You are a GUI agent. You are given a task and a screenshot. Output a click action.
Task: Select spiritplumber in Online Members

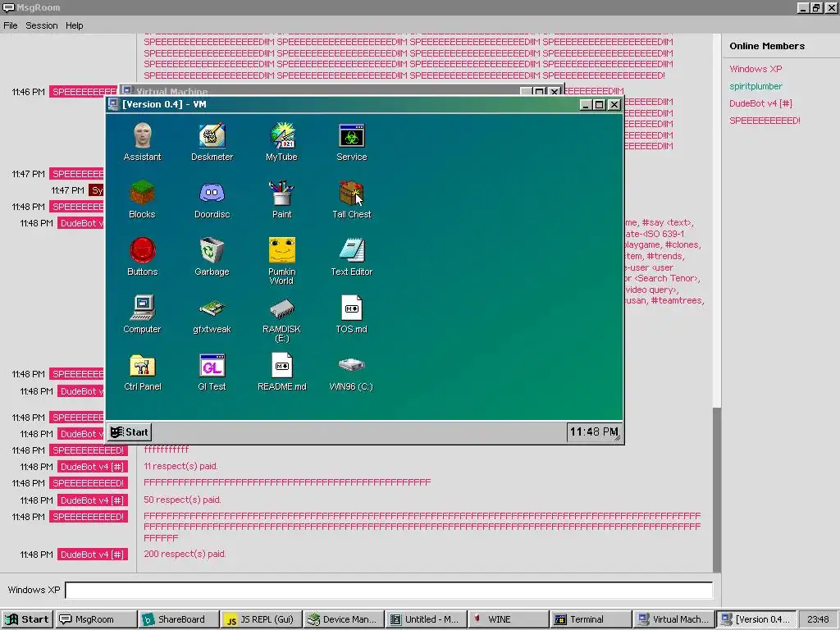[756, 86]
